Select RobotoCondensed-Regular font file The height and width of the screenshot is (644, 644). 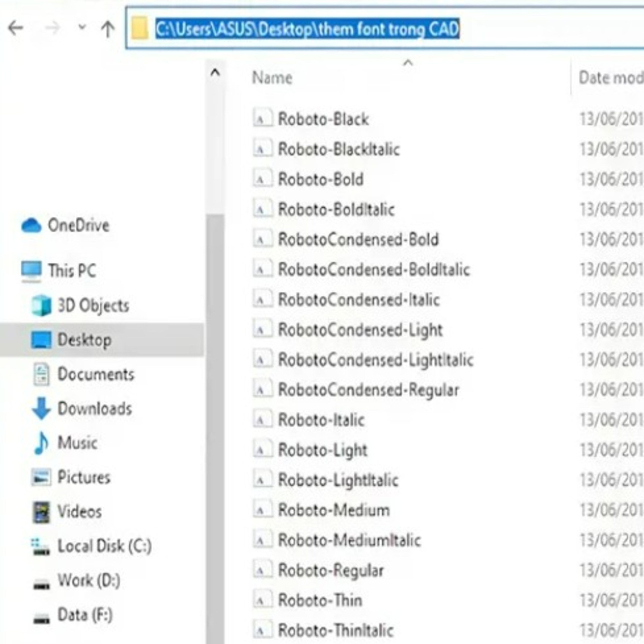point(368,390)
